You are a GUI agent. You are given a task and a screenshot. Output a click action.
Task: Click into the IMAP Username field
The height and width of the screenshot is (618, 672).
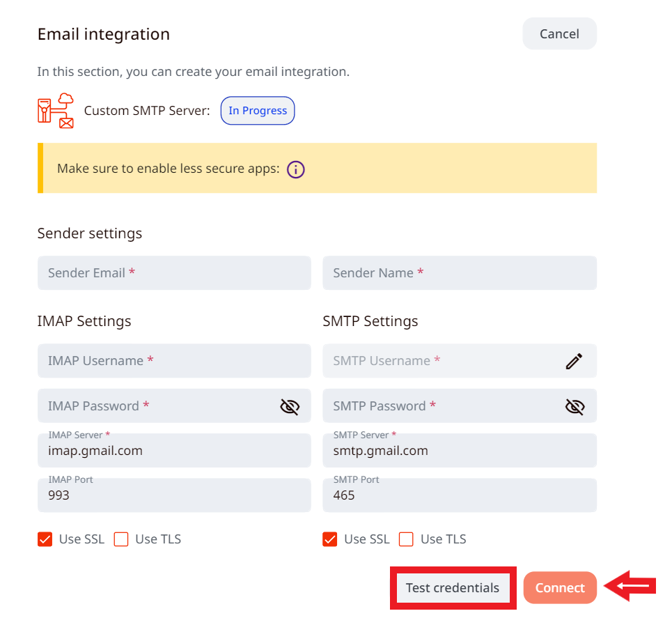point(174,361)
